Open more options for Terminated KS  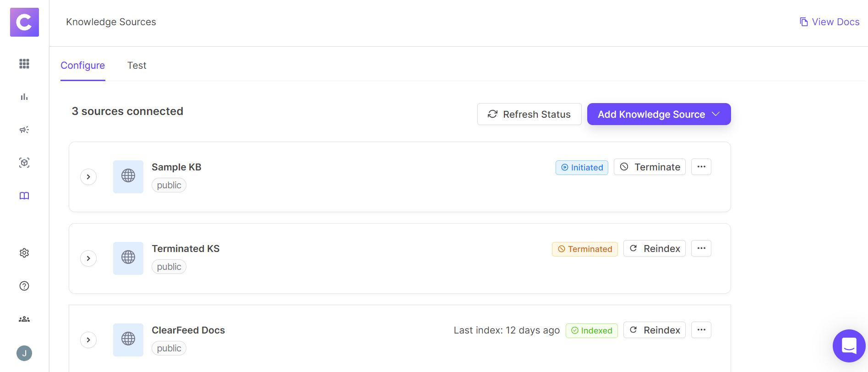(701, 249)
